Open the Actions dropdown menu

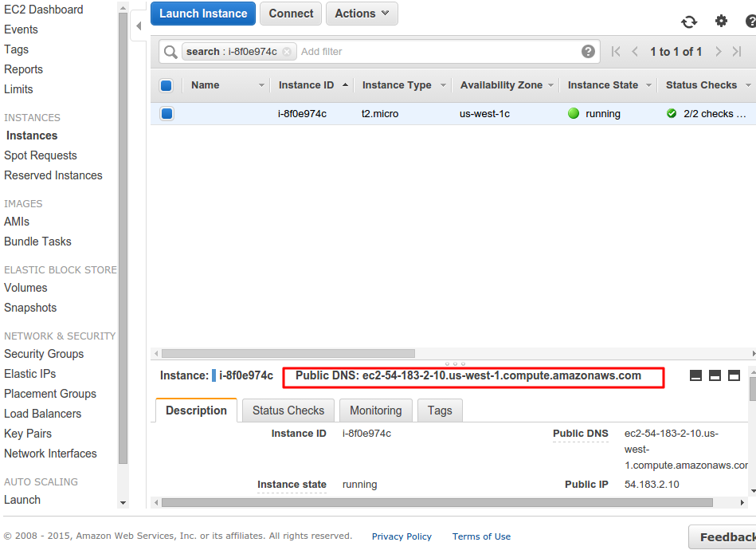tap(362, 14)
